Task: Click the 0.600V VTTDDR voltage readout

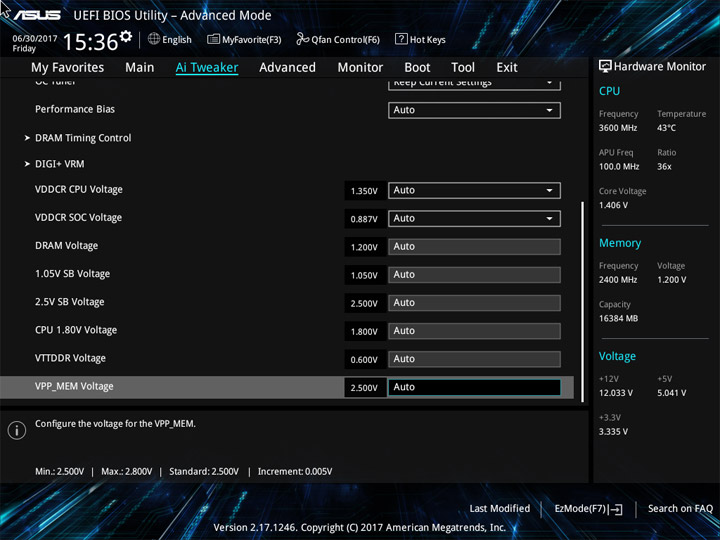Action: [365, 360]
